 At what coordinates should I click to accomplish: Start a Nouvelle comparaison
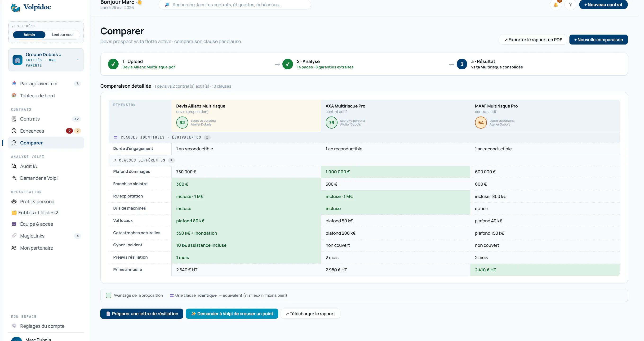[599, 40]
